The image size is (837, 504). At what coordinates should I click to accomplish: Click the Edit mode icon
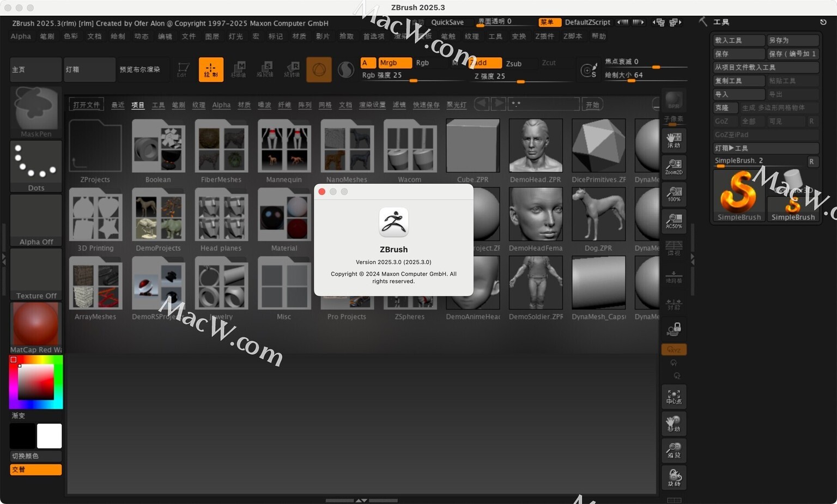click(183, 70)
